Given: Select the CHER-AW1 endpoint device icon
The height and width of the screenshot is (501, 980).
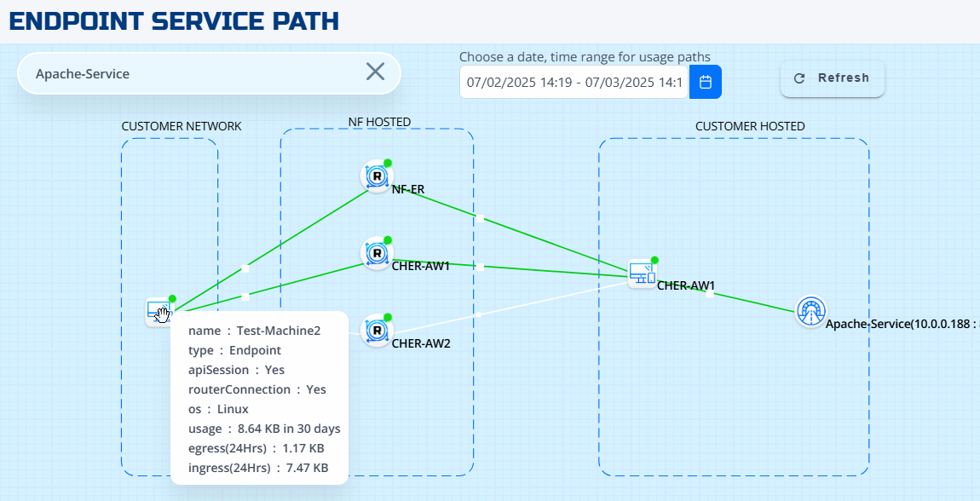Looking at the screenshot, I should click(643, 273).
